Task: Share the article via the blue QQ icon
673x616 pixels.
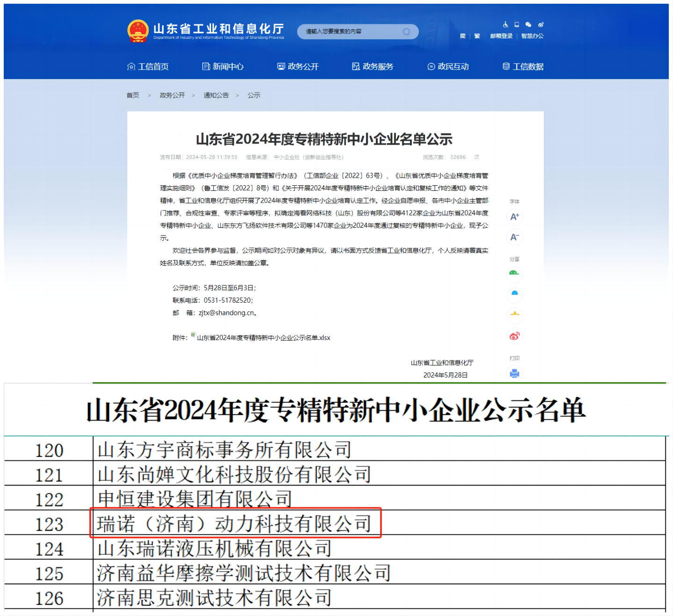Action: click(x=514, y=295)
